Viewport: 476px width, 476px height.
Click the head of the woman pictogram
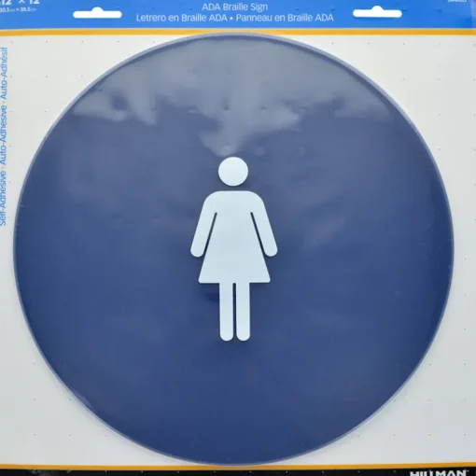(233, 172)
